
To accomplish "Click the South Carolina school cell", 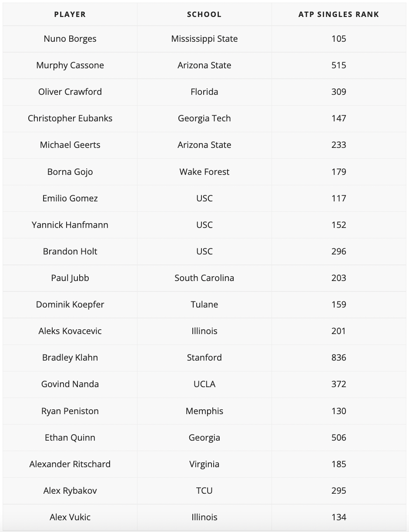I will tap(204, 278).
